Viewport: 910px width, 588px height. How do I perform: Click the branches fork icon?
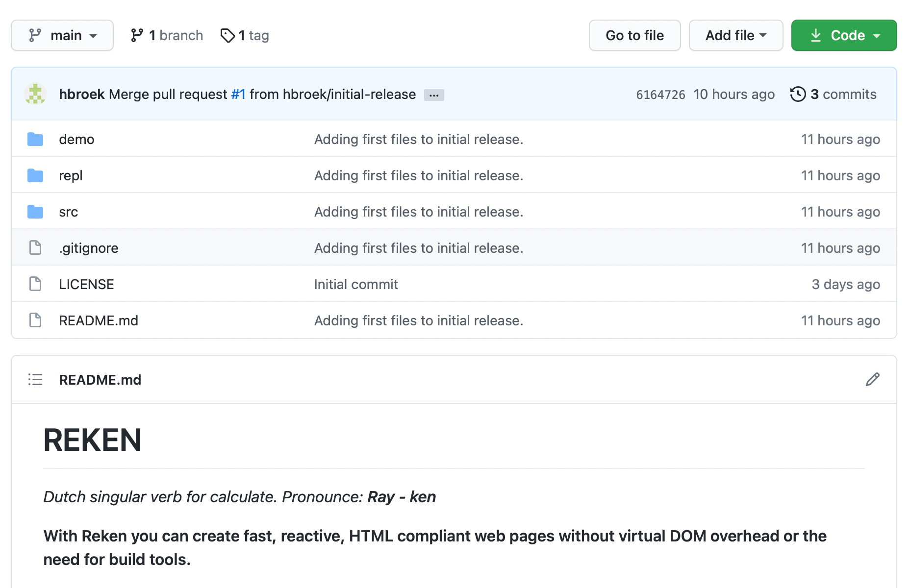137,35
